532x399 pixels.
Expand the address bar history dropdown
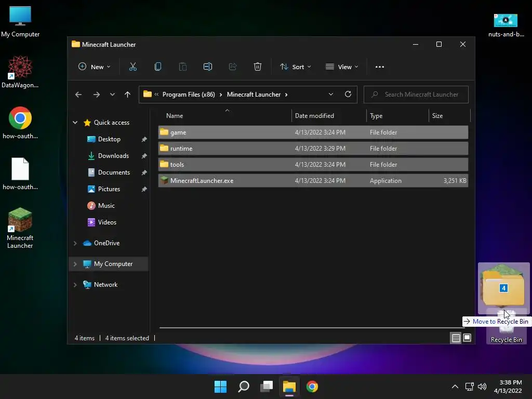coord(331,95)
